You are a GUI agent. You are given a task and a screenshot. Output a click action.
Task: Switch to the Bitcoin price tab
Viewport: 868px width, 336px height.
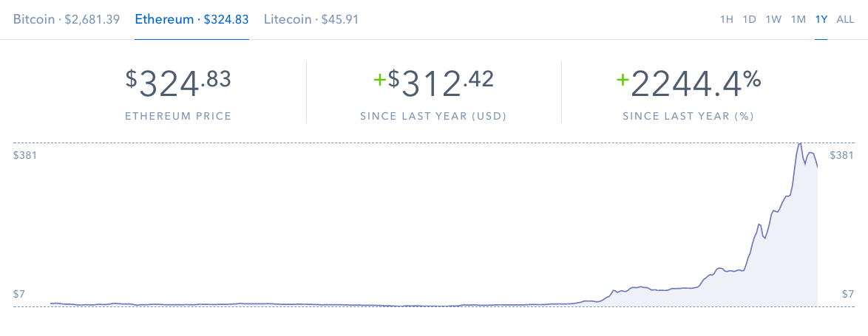click(67, 19)
